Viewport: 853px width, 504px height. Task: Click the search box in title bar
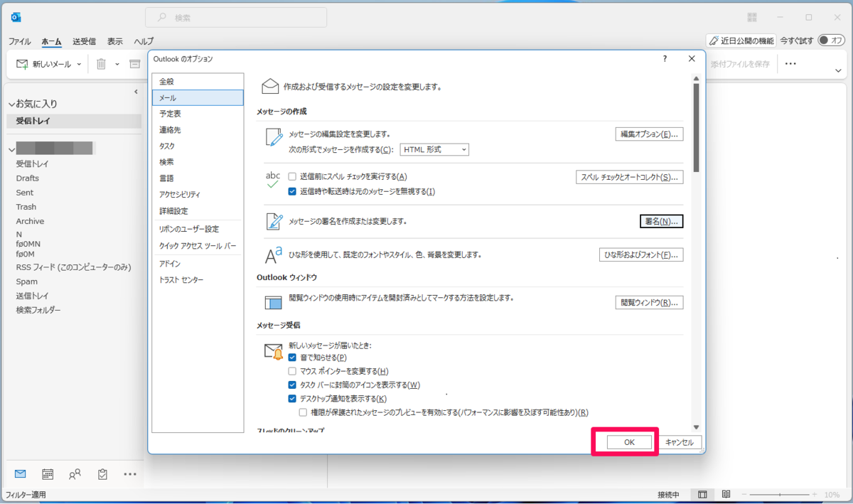(x=236, y=17)
